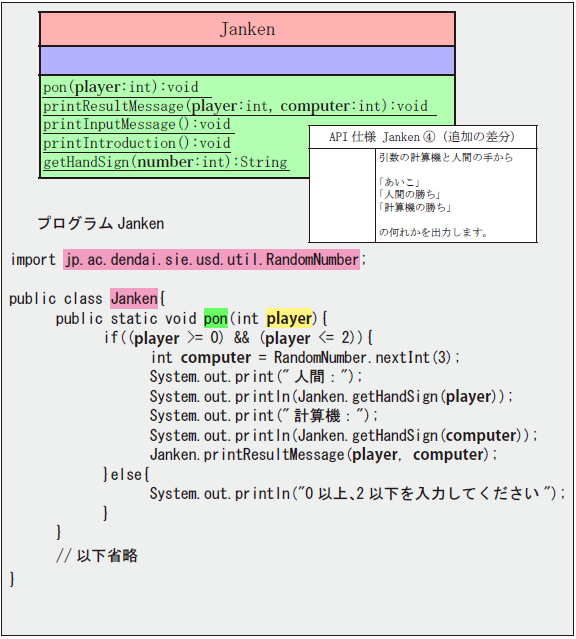The image size is (576, 639).
Task: Click the text 引数の計算機と人間の手から
Action: pos(446,157)
